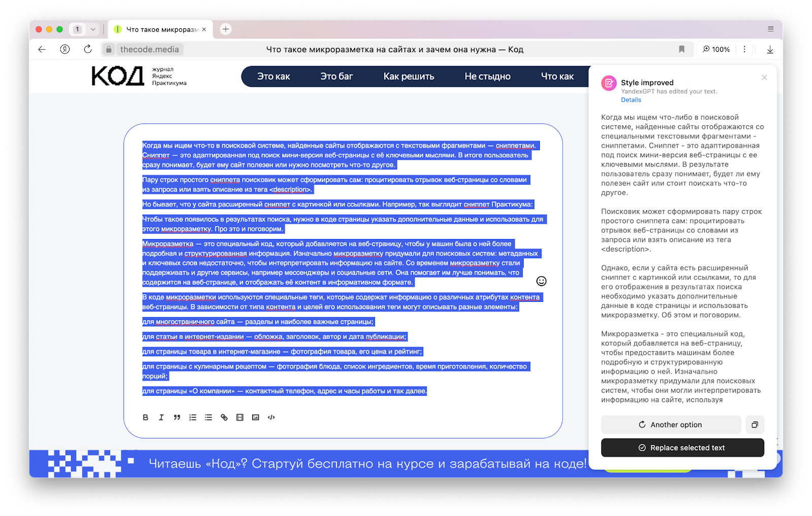The width and height of the screenshot is (812, 516).
Task: Open the 100% zoom level control
Action: click(x=716, y=49)
